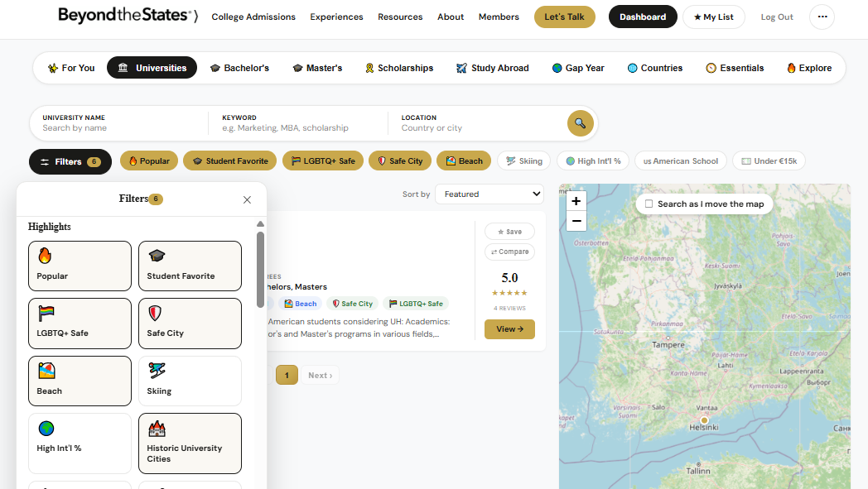
Task: Focus the Keyword search field
Action: click(x=298, y=123)
